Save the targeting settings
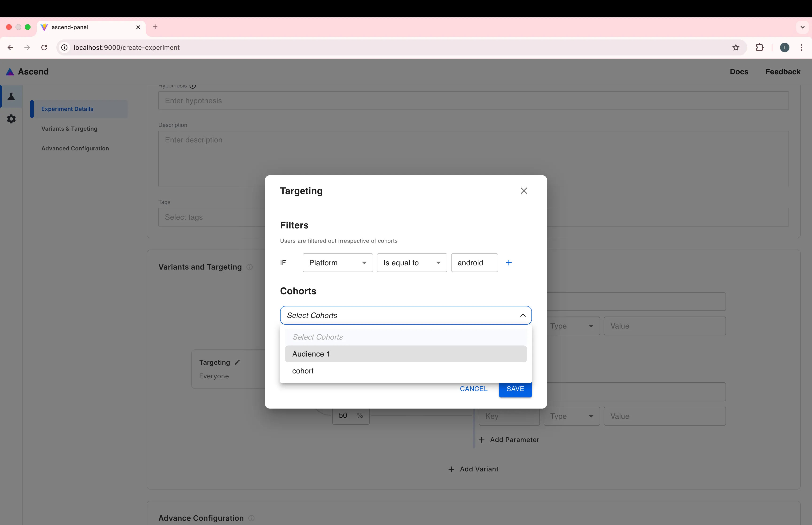Viewport: 812px width, 525px height. [x=515, y=389]
